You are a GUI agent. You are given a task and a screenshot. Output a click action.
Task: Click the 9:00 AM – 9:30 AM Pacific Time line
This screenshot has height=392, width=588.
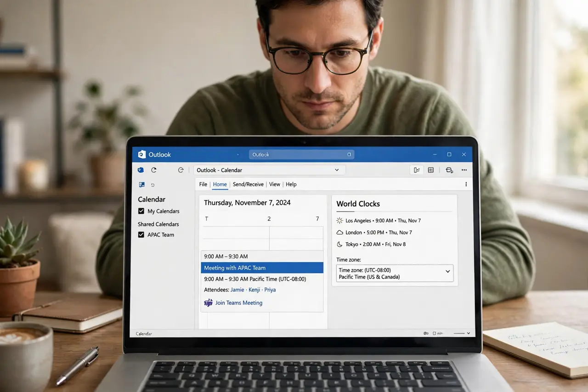click(255, 279)
